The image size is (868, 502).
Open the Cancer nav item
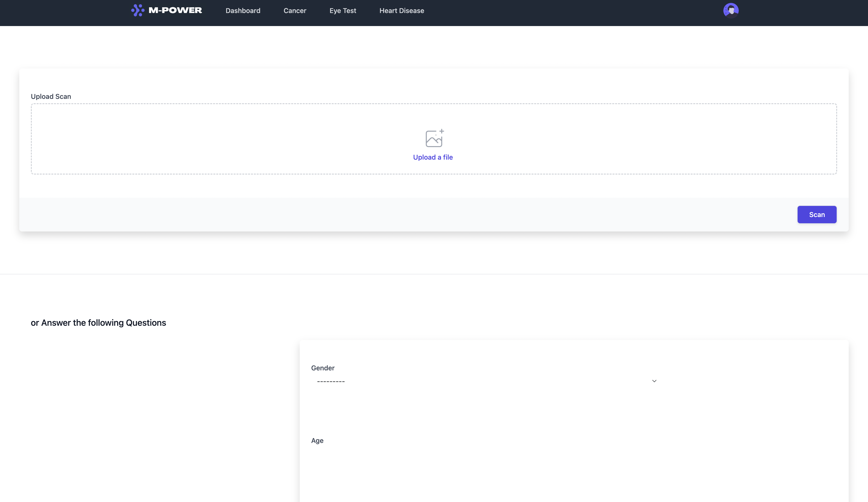(x=295, y=11)
